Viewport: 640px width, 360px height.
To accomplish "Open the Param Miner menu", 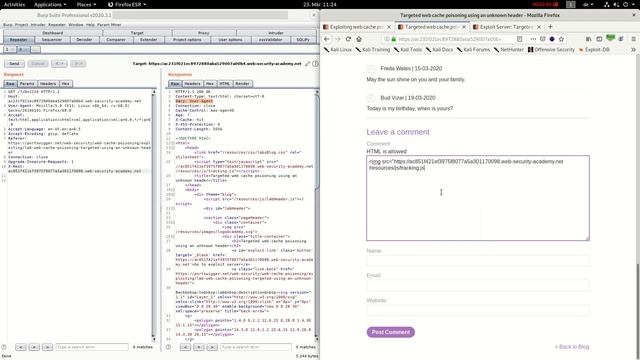I will (x=109, y=24).
